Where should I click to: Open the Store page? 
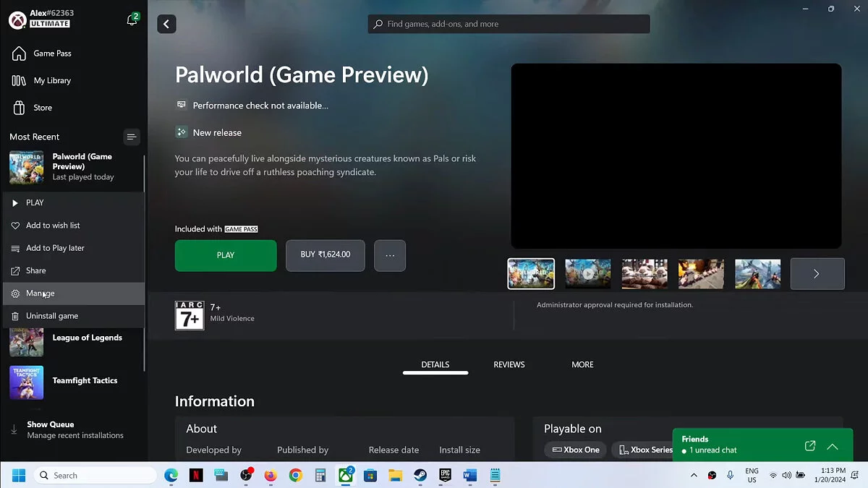(43, 108)
